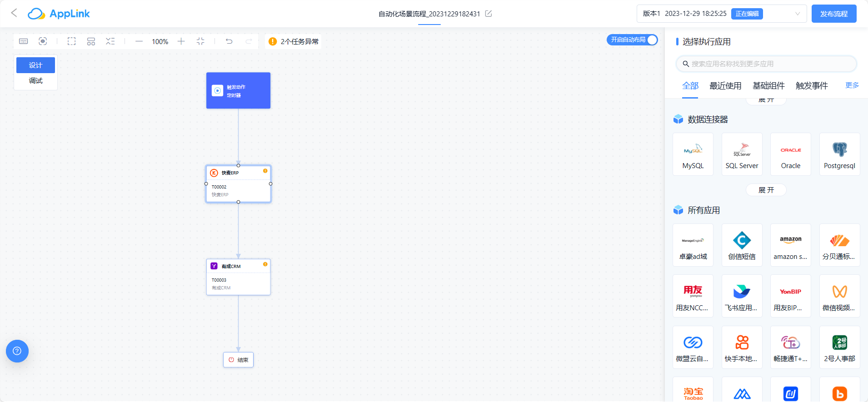Select the 微盟云 app
The image size is (868, 402).
pos(693,347)
